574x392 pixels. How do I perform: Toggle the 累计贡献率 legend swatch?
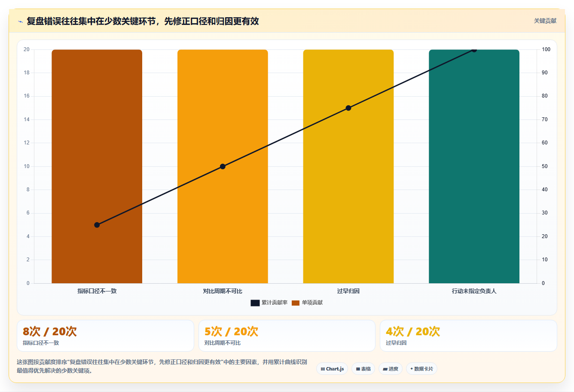coord(255,303)
